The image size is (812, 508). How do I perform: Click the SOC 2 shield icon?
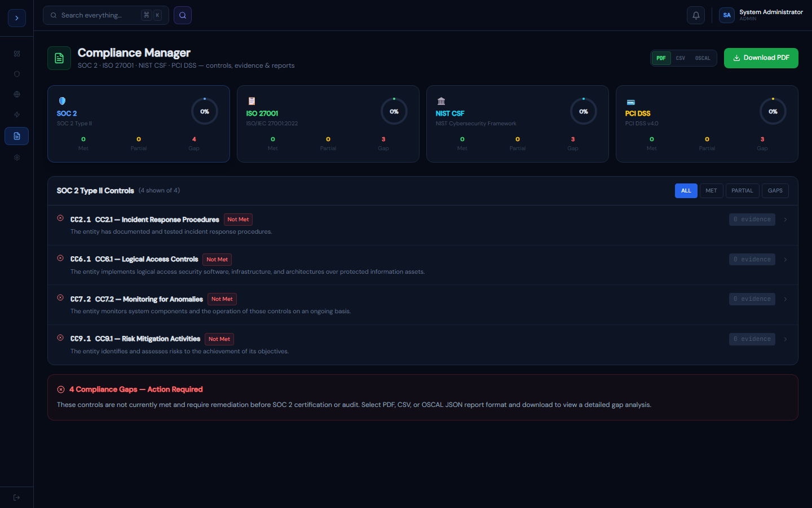click(x=62, y=101)
